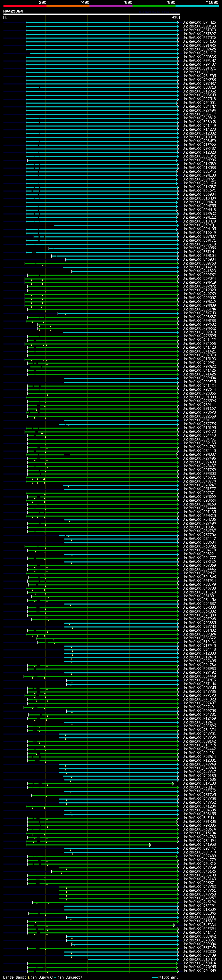Click hit label UniRef100_Q3SA42
The width and height of the screenshot is (222, 980).
(199, 936)
